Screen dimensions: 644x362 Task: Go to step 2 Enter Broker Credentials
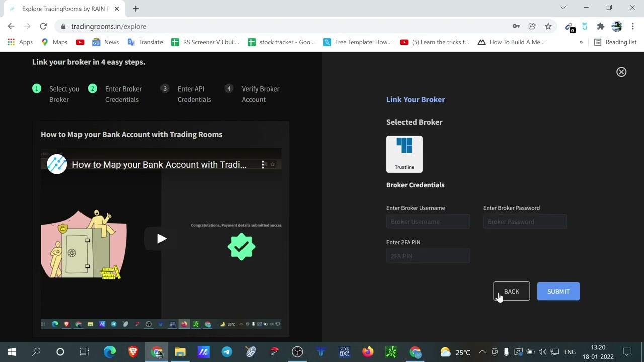pos(115,94)
